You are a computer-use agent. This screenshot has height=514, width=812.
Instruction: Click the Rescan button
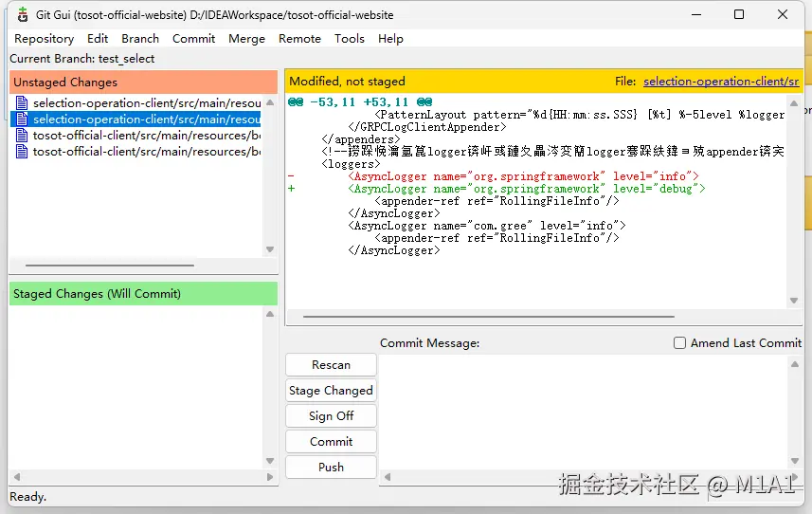pyautogui.click(x=331, y=365)
